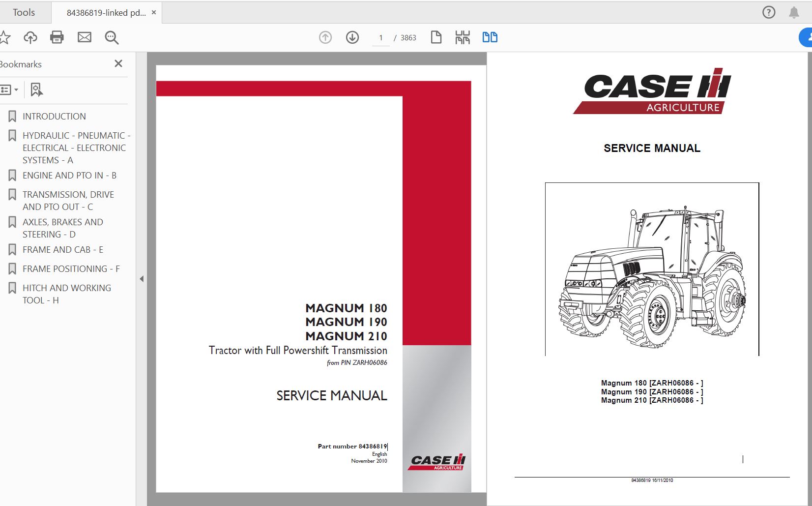The image size is (812, 506).
Task: Click bookmark icon beside HITCH AND WORKING TOOL
Action: tap(12, 288)
